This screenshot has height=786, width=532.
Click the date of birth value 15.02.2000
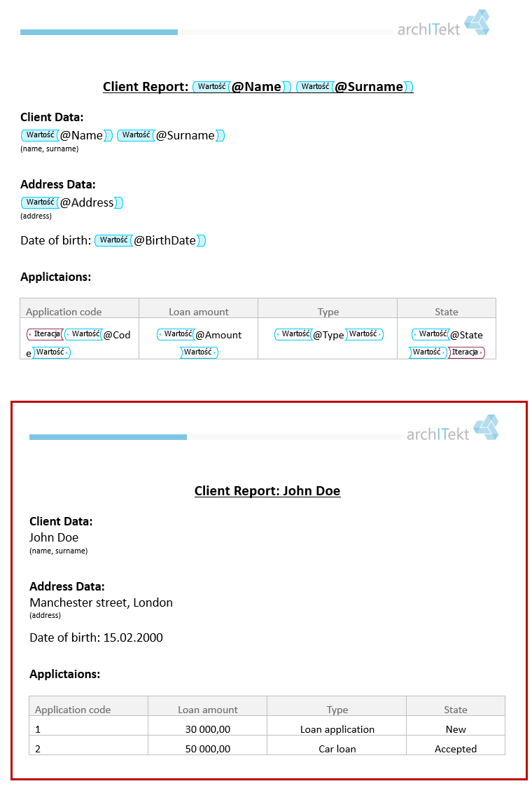click(x=133, y=637)
